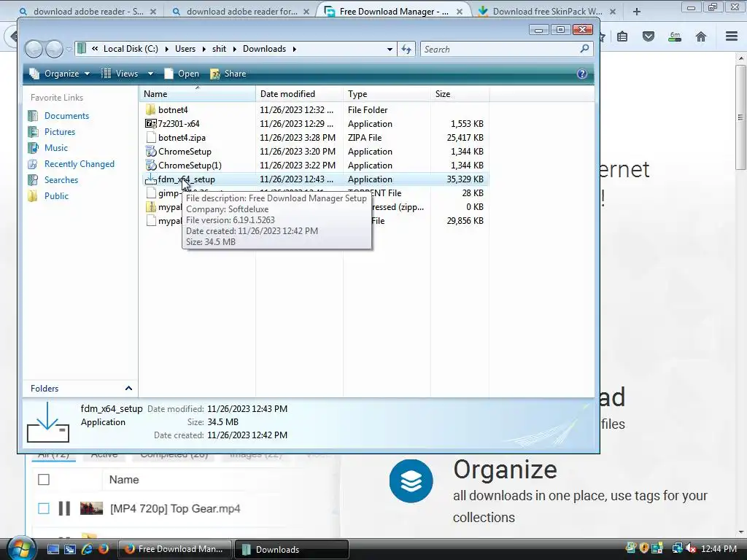The image size is (747, 560).
Task: Click the pause button for Top Gear.mp4
Action: (x=64, y=508)
